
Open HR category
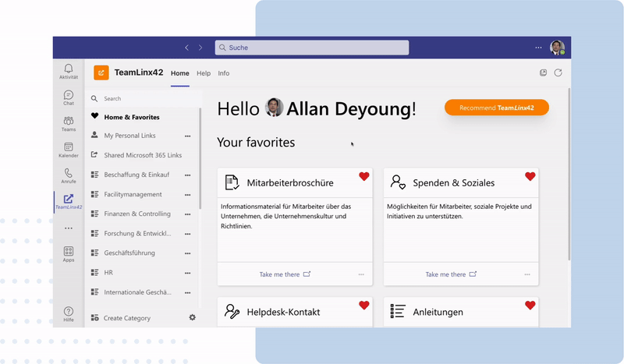108,273
